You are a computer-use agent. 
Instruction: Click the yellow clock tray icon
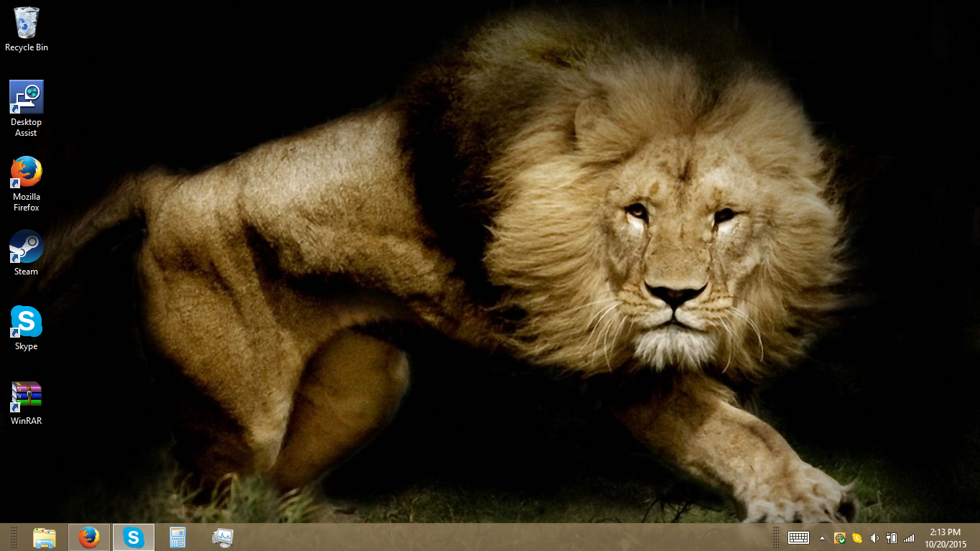[x=856, y=537]
